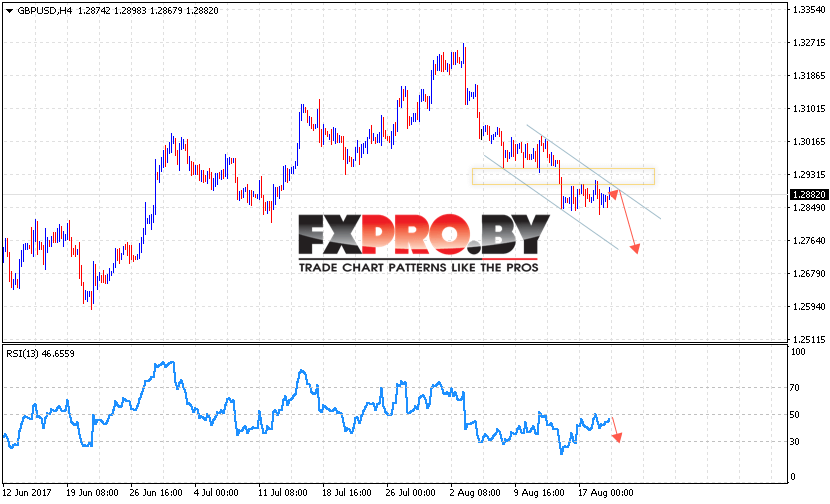Click price axis label 1.29315

(x=809, y=174)
